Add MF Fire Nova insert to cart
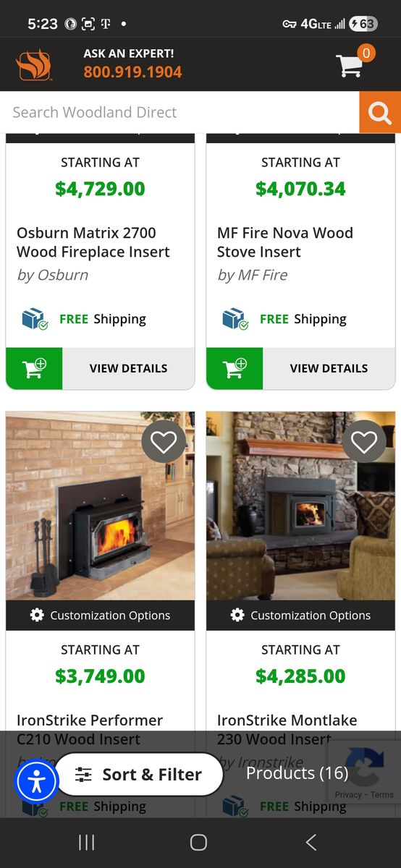This screenshot has height=868, width=401. pos(235,368)
